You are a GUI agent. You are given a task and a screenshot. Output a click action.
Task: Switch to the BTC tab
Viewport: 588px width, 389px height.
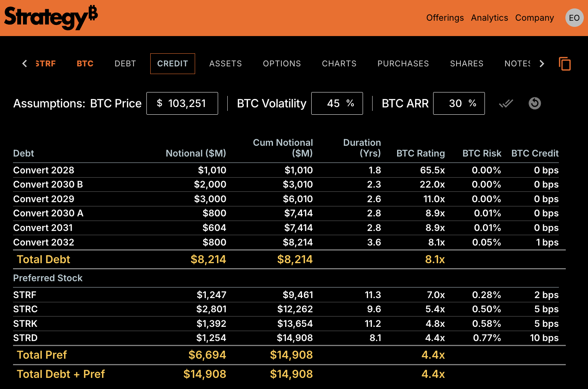coord(85,64)
